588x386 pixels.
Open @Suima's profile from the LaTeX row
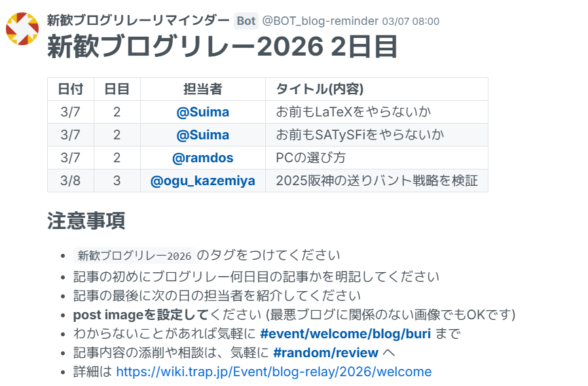click(x=203, y=112)
